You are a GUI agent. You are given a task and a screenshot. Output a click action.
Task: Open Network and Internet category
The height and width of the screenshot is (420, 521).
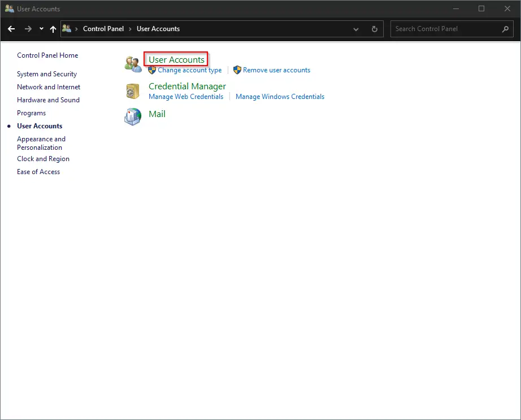click(x=49, y=87)
